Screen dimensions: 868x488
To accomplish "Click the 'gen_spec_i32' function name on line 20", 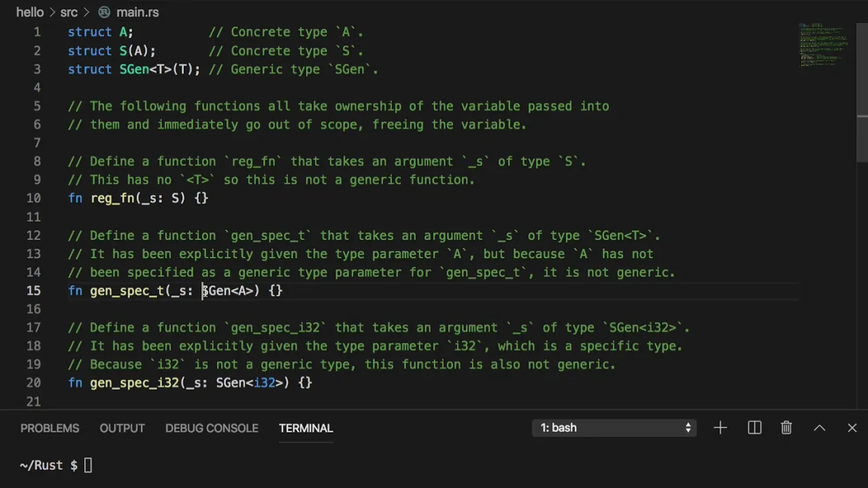I will pyautogui.click(x=134, y=383).
